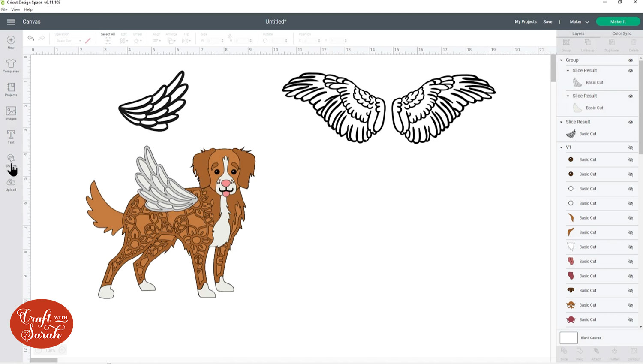Click the Undo arrow in toolbar
The height and width of the screenshot is (364, 643).
tap(31, 39)
